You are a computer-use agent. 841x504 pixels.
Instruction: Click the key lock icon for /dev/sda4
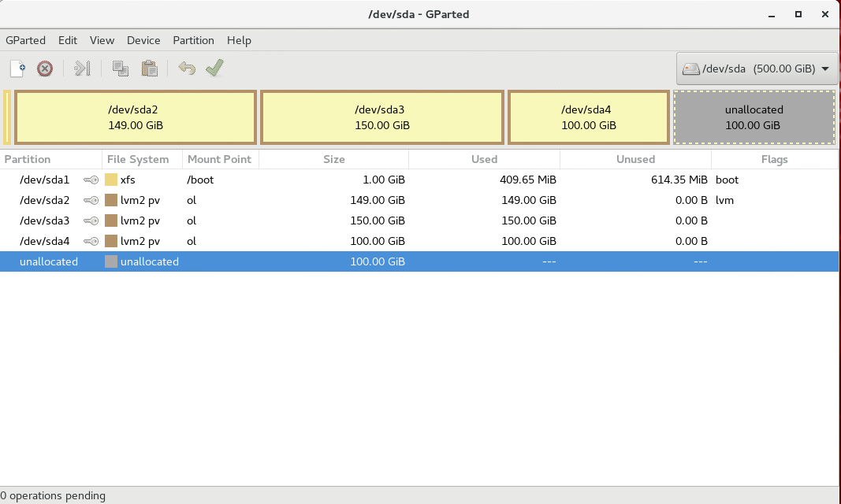click(91, 241)
